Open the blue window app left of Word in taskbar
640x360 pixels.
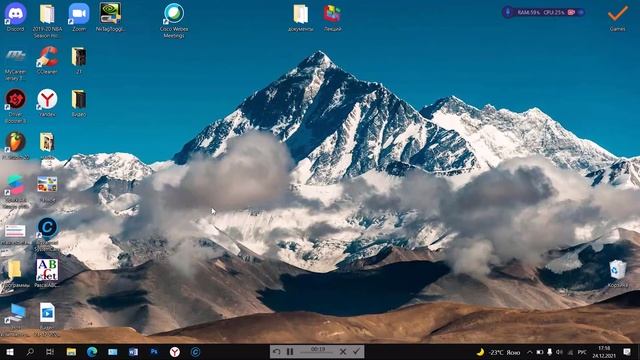click(x=113, y=352)
